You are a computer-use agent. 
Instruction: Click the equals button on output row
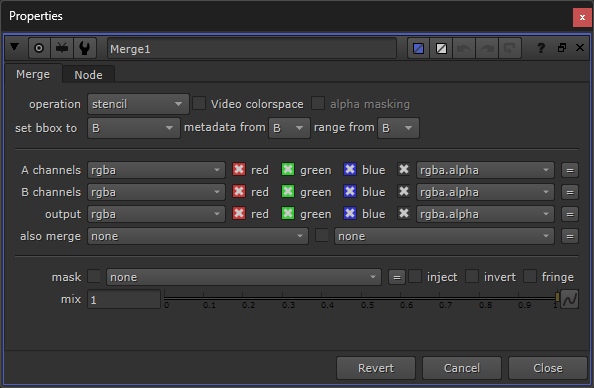[x=570, y=214]
